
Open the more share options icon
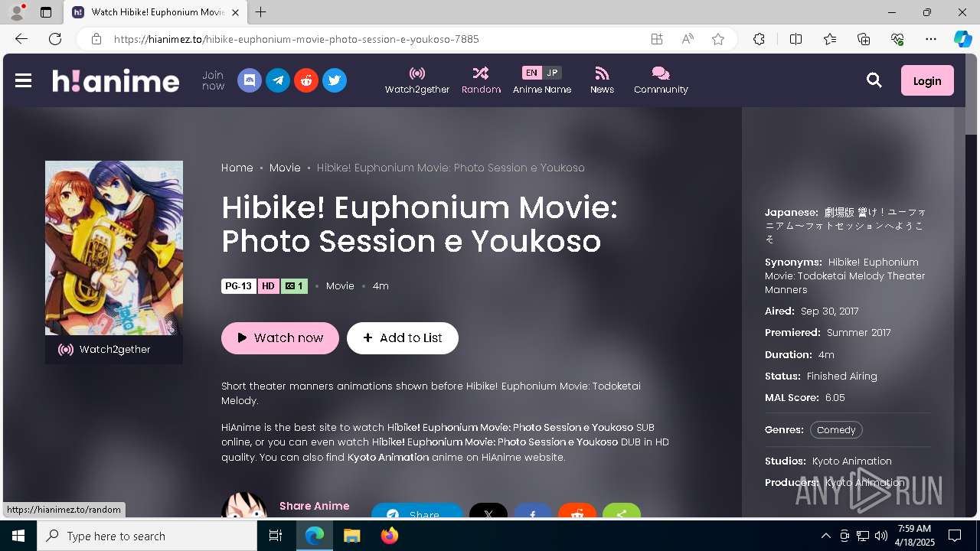(622, 511)
